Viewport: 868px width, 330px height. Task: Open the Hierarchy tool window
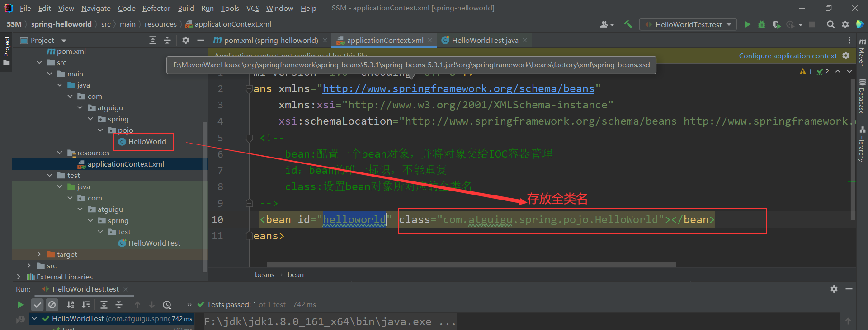(862, 144)
